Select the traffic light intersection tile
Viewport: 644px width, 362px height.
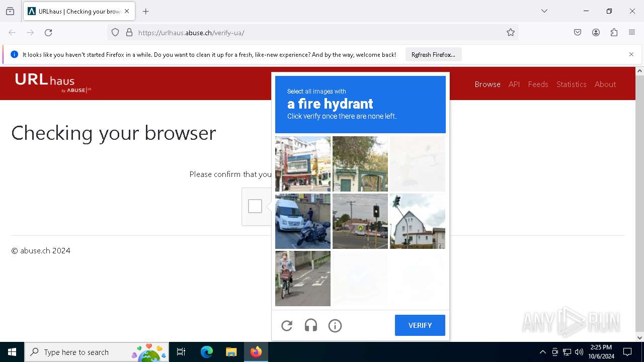point(360,221)
